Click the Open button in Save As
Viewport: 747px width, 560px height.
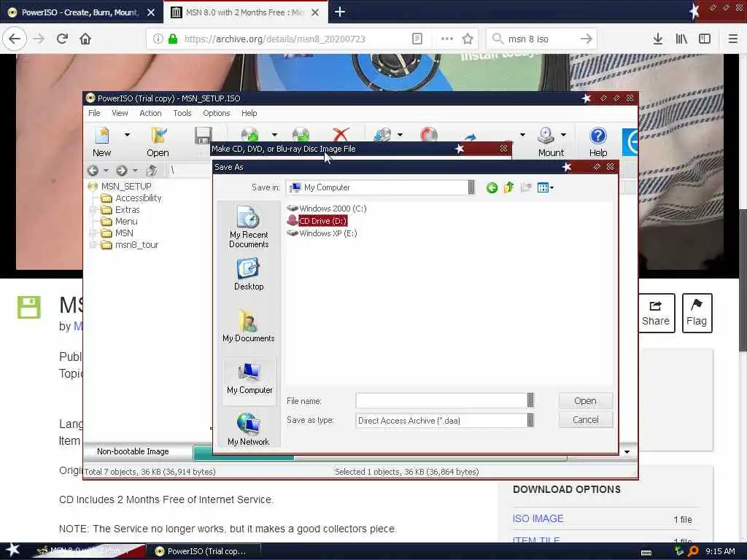click(x=586, y=401)
